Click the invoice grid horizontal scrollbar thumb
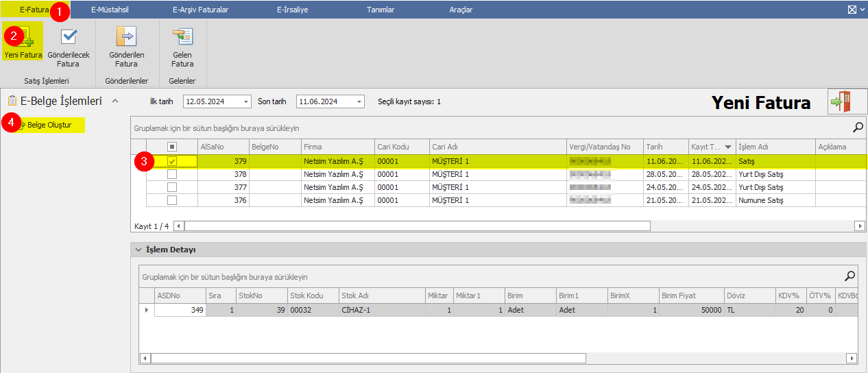The image size is (868, 373). [x=417, y=226]
